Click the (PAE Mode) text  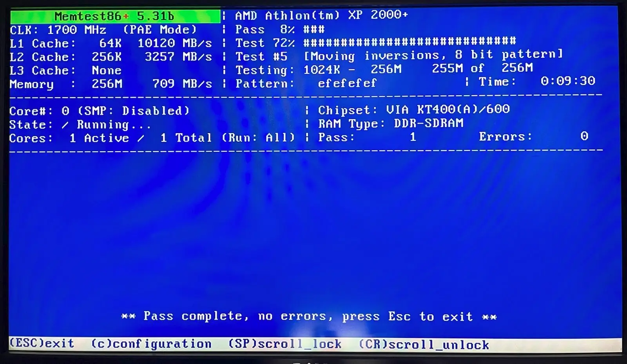coord(160,30)
